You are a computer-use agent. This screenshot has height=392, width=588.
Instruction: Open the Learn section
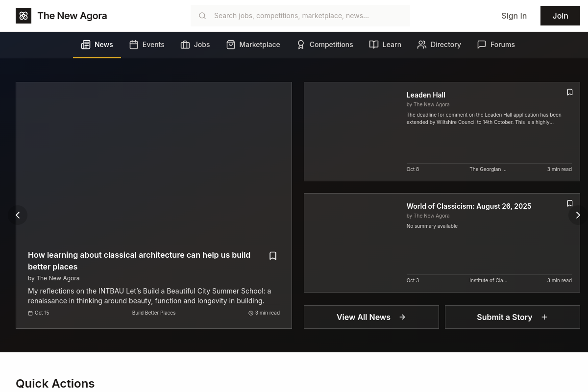(x=385, y=45)
